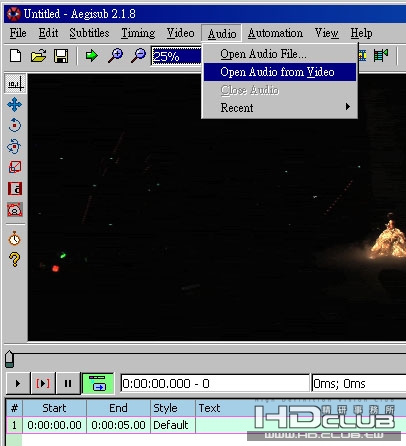Screen dimensions: 406x446
Task: Open the Subtitles menu
Action: click(x=89, y=33)
